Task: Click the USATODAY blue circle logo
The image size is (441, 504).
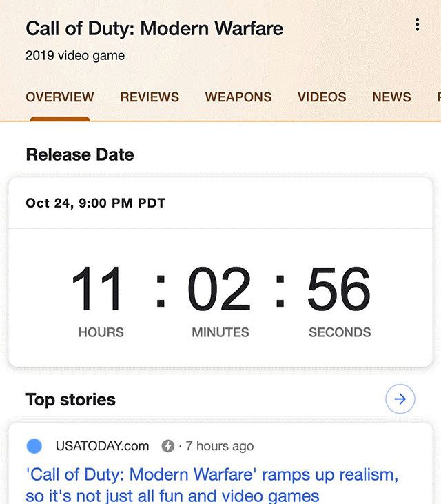Action: [x=34, y=446]
